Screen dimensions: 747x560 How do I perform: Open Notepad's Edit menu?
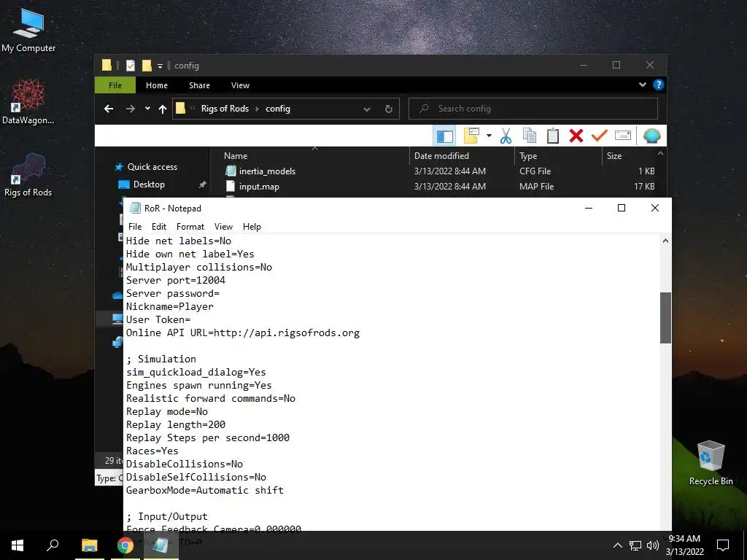pyautogui.click(x=158, y=227)
